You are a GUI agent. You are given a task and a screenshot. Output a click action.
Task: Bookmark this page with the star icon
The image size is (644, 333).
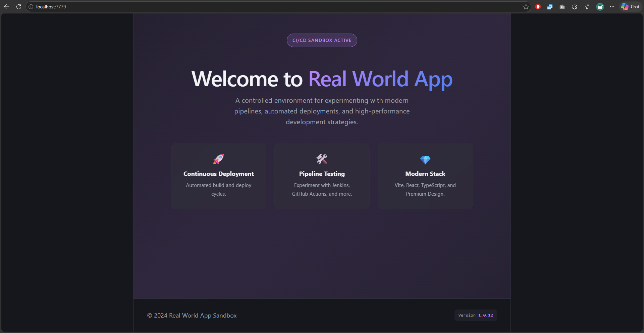(x=526, y=7)
